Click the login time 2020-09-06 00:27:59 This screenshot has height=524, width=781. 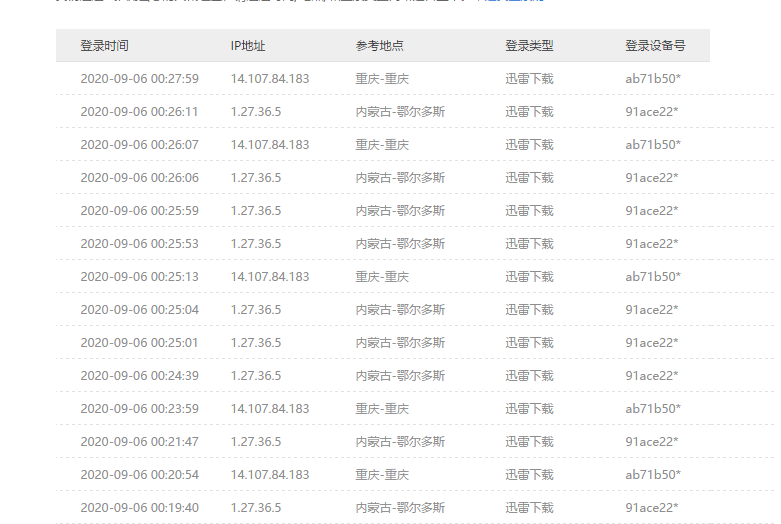coord(139,79)
